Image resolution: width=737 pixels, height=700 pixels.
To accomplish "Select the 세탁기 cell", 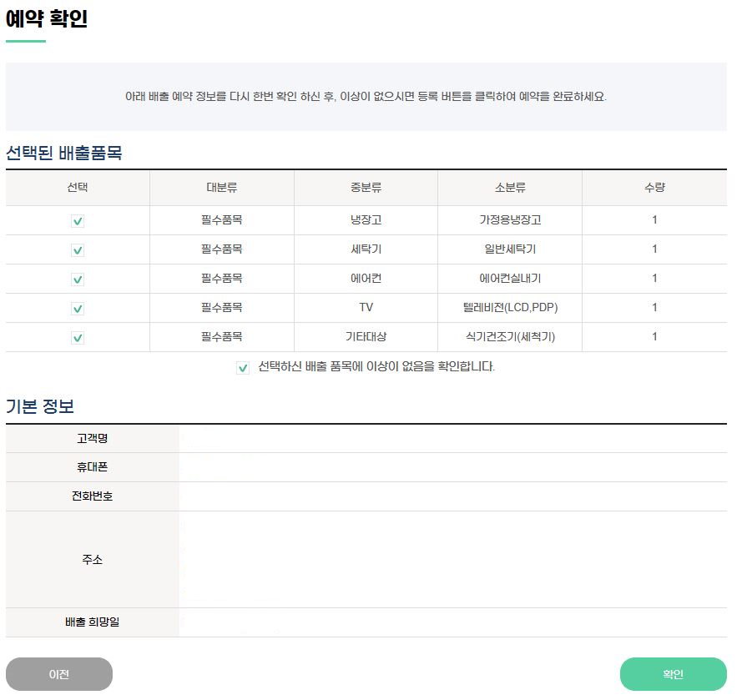I will click(366, 249).
